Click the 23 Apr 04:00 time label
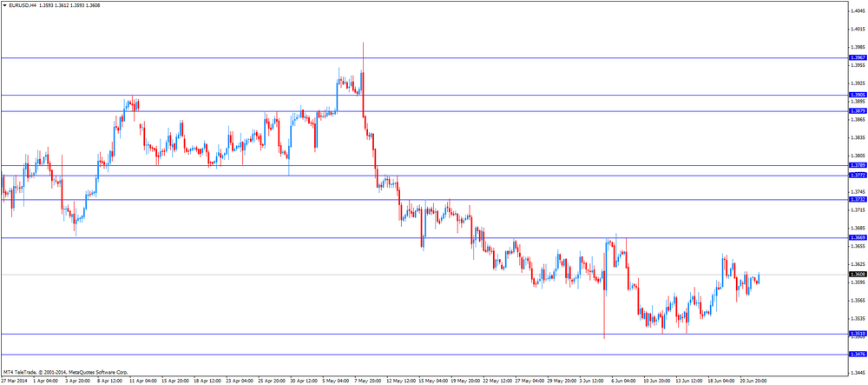The width and height of the screenshot is (868, 385). tap(239, 382)
